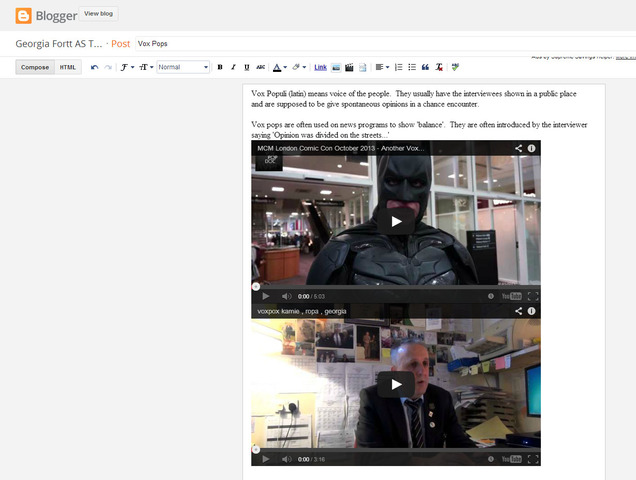The height and width of the screenshot is (480, 636).
Task: Insert an image into the post
Action: click(x=336, y=68)
